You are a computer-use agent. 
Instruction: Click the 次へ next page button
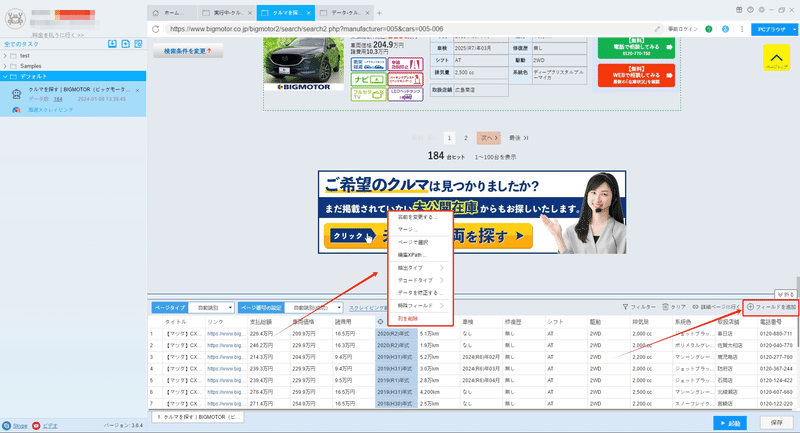pyautogui.click(x=489, y=138)
